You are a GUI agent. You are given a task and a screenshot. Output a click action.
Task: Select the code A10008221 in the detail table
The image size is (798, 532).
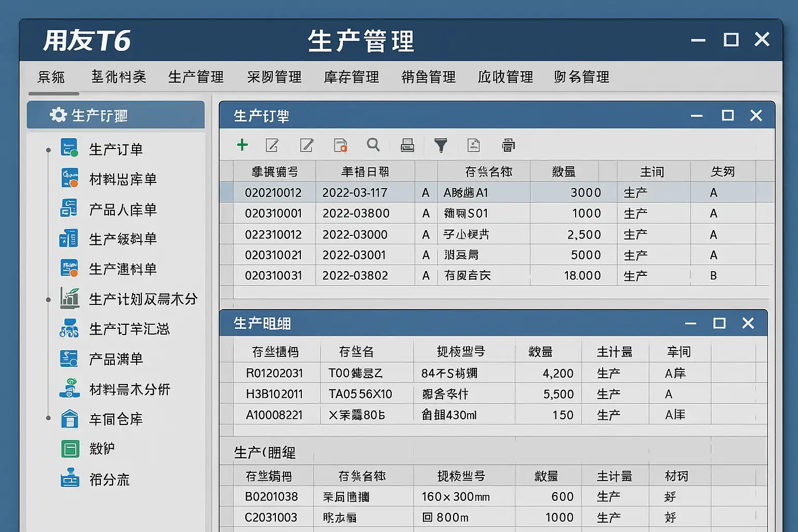click(274, 415)
